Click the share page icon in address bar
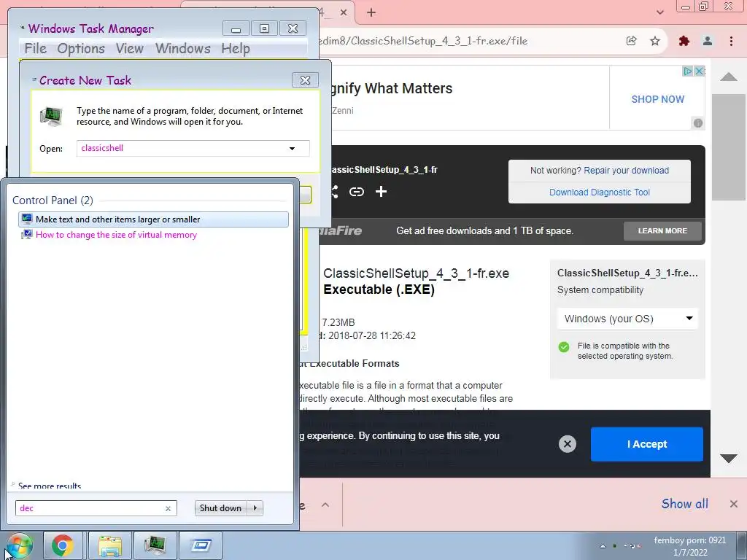The width and height of the screenshot is (747, 560). pyautogui.click(x=631, y=41)
